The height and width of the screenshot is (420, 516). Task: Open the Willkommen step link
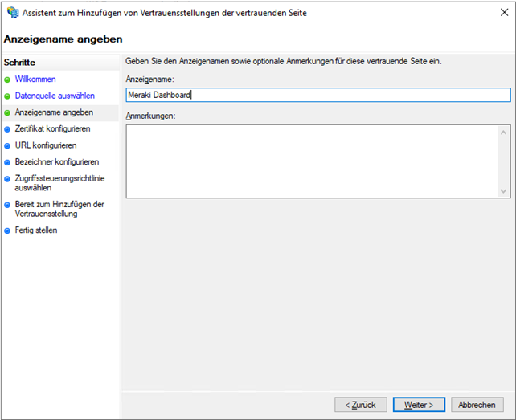[35, 80]
